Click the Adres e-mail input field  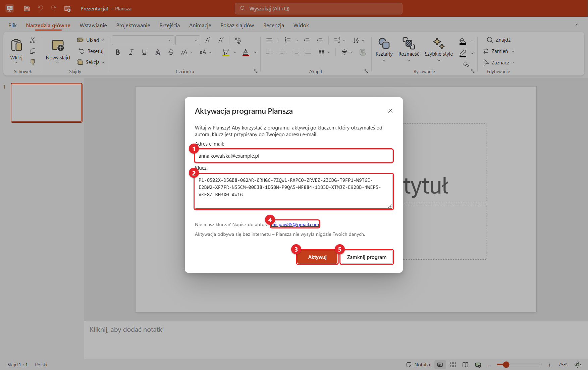294,156
